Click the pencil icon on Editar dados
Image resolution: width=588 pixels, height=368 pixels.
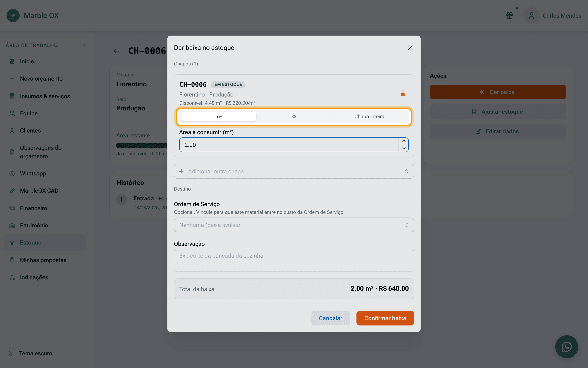[478, 131]
